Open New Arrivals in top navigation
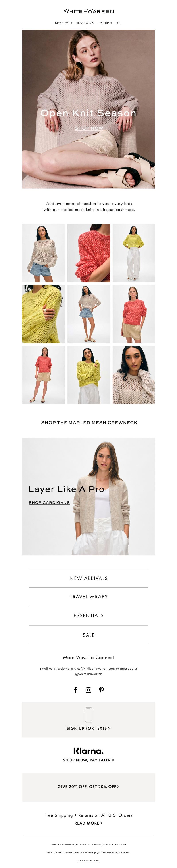Image resolution: width=177 pixels, height=868 pixels. [63, 23]
